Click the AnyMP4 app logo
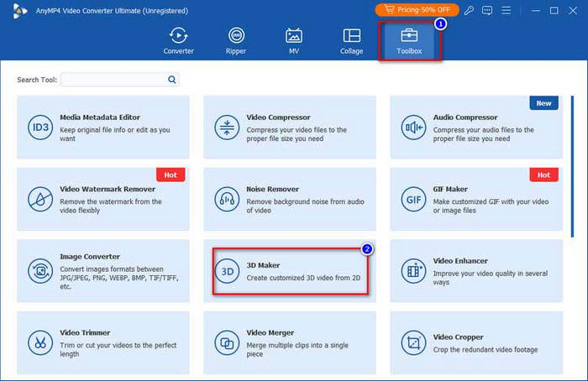This screenshot has height=381, width=588. coord(19,11)
